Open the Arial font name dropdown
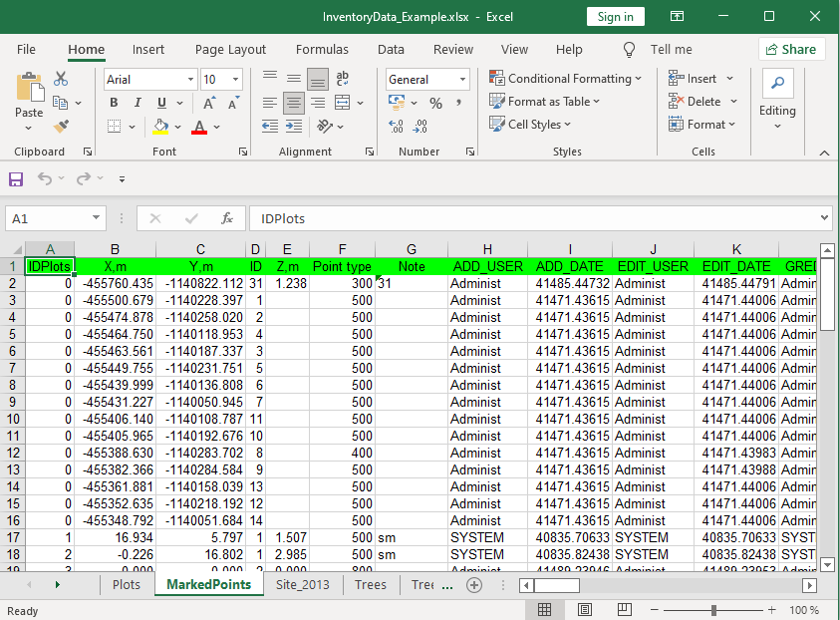Screen dimensions: 840x620 190,80
